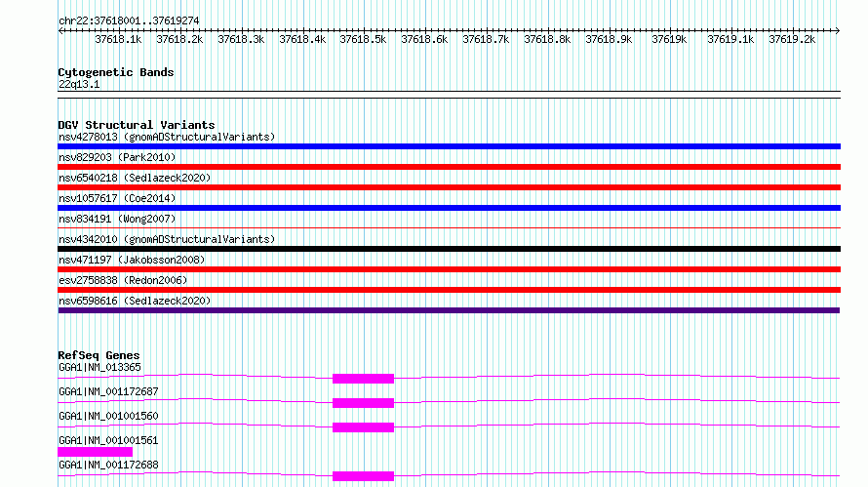This screenshot has height=487, width=868.
Task: Click the magenta exon block of GGA1|NM_001001560
Action: tap(363, 427)
